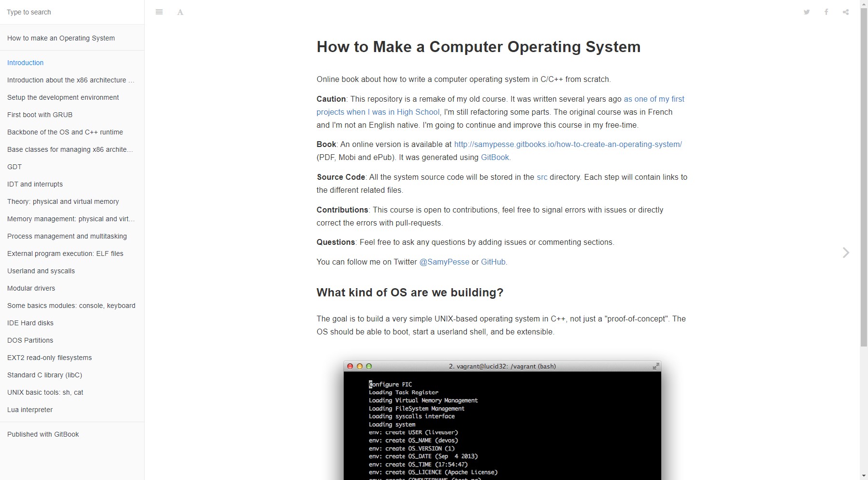The height and width of the screenshot is (480, 868).
Task: Share the page on Facebook
Action: coord(826,12)
